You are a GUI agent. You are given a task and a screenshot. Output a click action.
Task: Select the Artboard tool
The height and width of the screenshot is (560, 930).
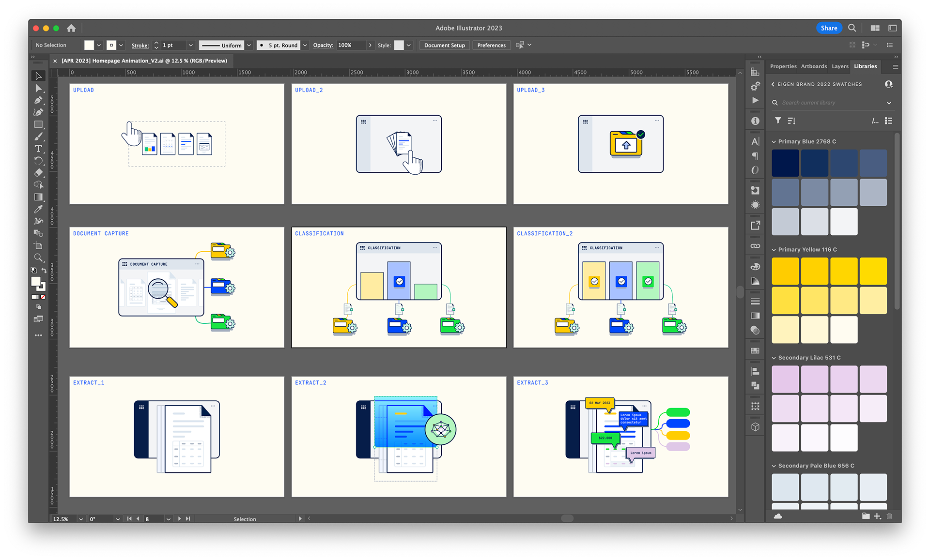click(38, 245)
